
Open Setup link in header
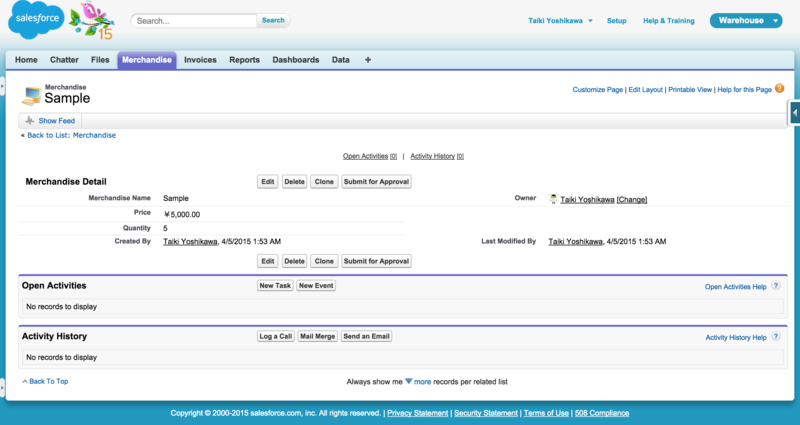[616, 21]
